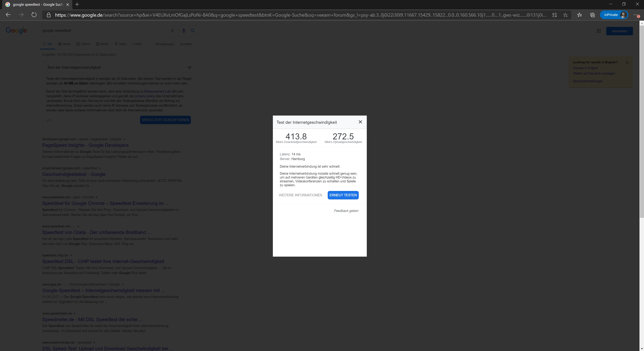Click ERNEUT TESTEN to rerun test

[x=343, y=195]
